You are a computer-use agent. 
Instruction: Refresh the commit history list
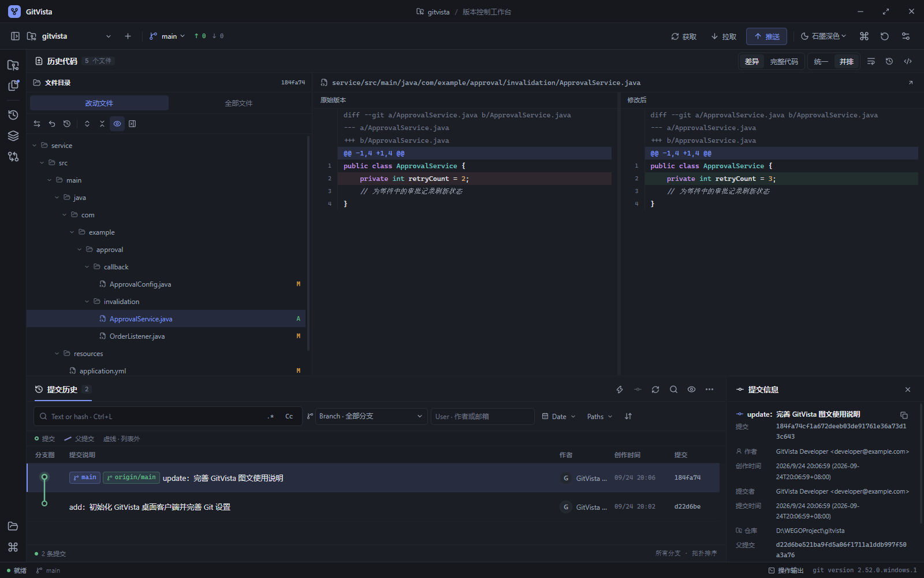click(655, 390)
